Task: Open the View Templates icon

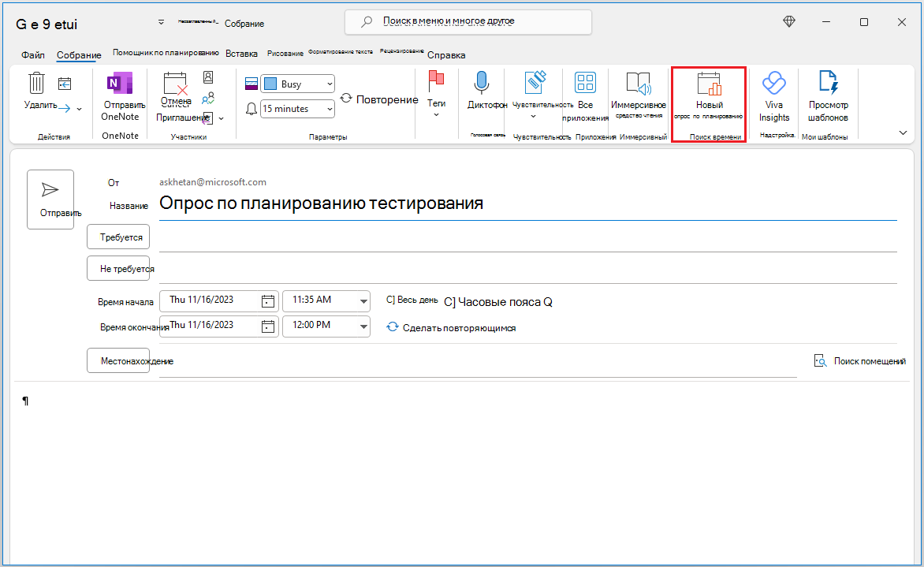Action: pos(828,83)
